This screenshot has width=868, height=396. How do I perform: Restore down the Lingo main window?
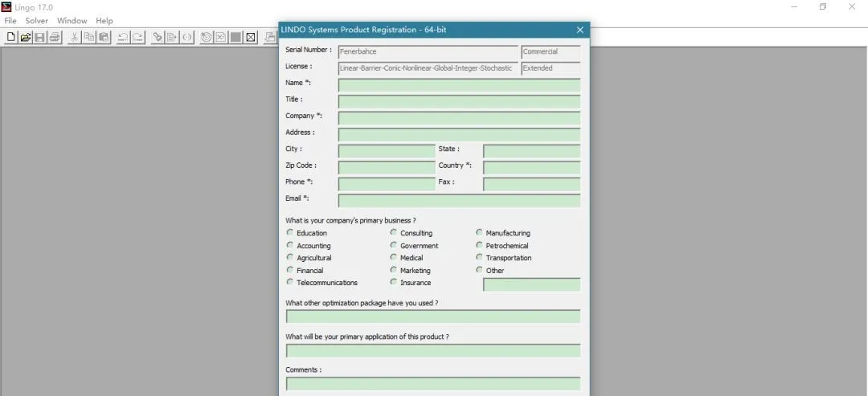pyautogui.click(x=823, y=6)
